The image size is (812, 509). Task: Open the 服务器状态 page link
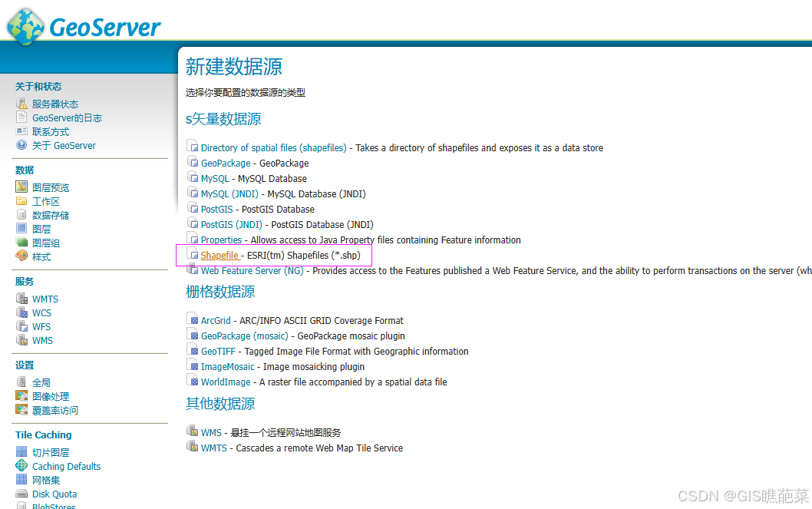pos(55,104)
